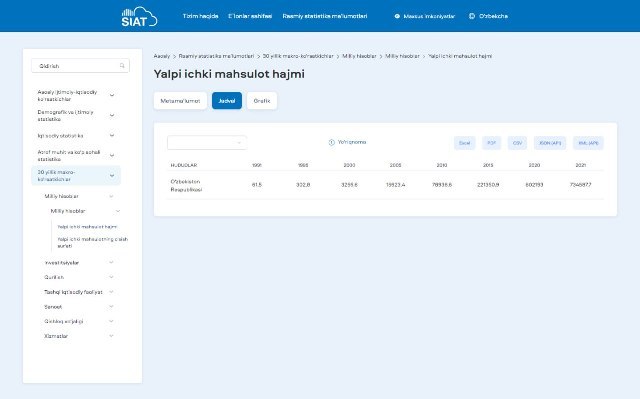Open the XML (API) export
Screen dimensions: 640x399
point(588,143)
